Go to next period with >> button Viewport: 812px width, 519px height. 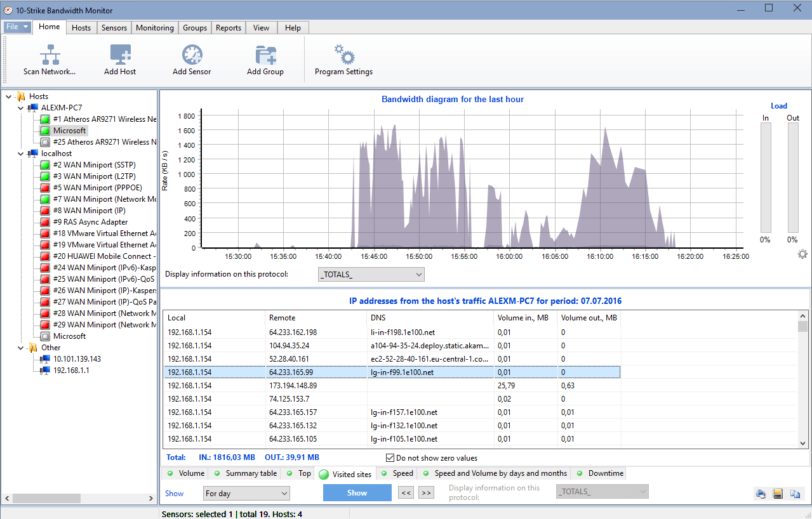click(426, 493)
